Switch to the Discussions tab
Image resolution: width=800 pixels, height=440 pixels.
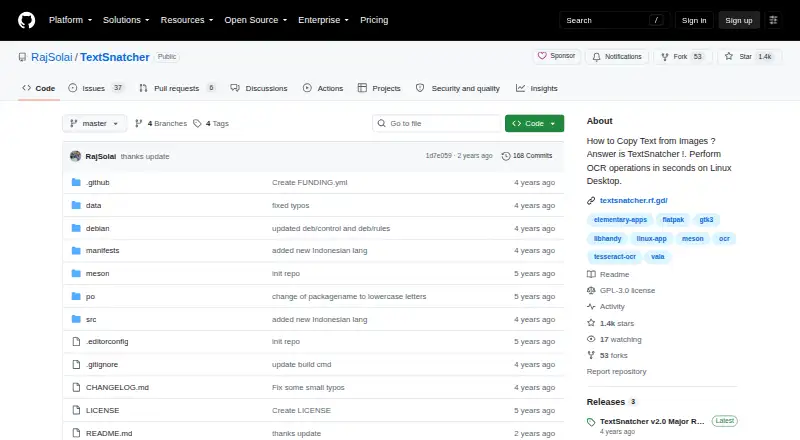(x=259, y=88)
